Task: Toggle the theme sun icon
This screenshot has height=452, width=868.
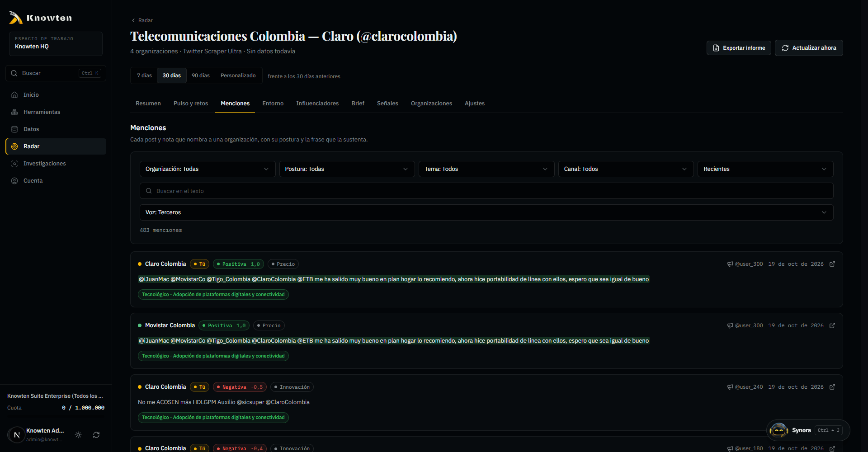Action: point(78,435)
